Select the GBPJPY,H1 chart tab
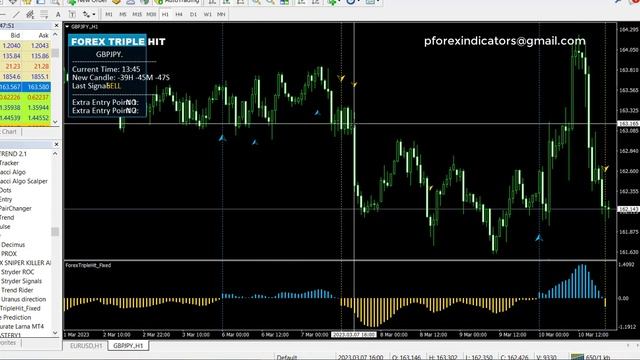 [128, 346]
